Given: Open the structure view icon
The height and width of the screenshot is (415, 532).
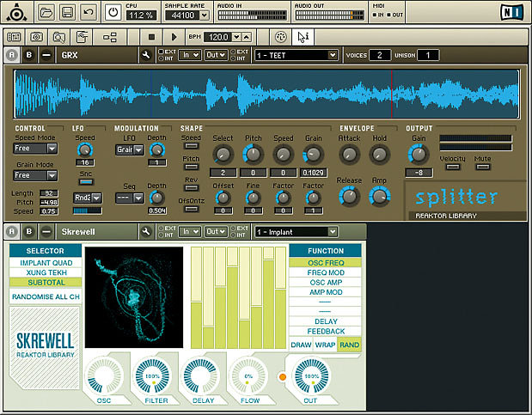Looking at the screenshot, I should (110, 37).
